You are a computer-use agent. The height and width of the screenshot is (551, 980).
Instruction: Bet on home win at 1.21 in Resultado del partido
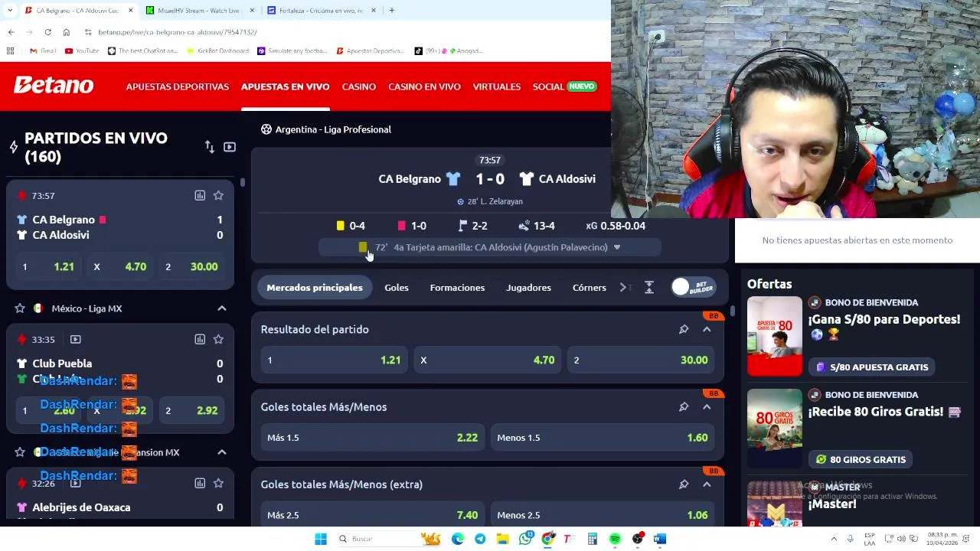[334, 360]
